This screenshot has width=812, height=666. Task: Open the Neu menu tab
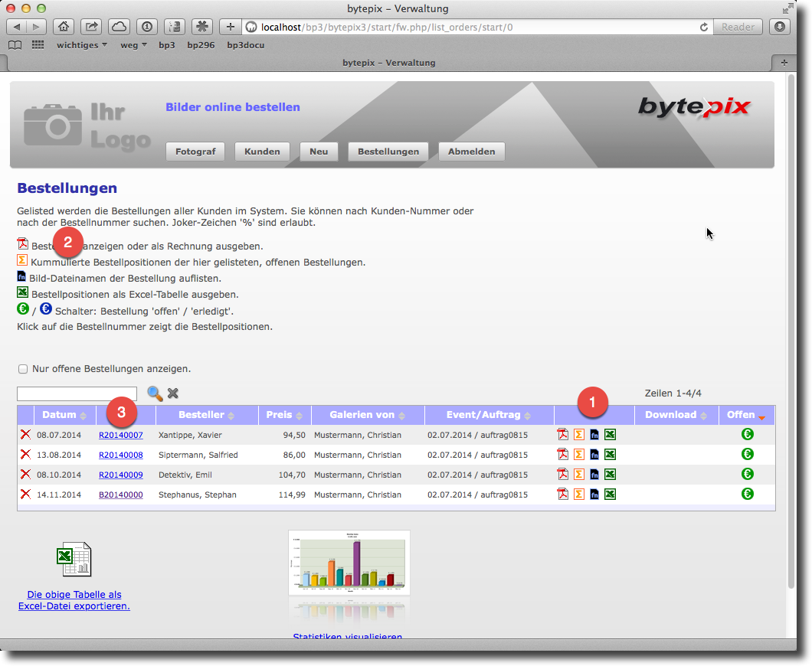point(319,152)
